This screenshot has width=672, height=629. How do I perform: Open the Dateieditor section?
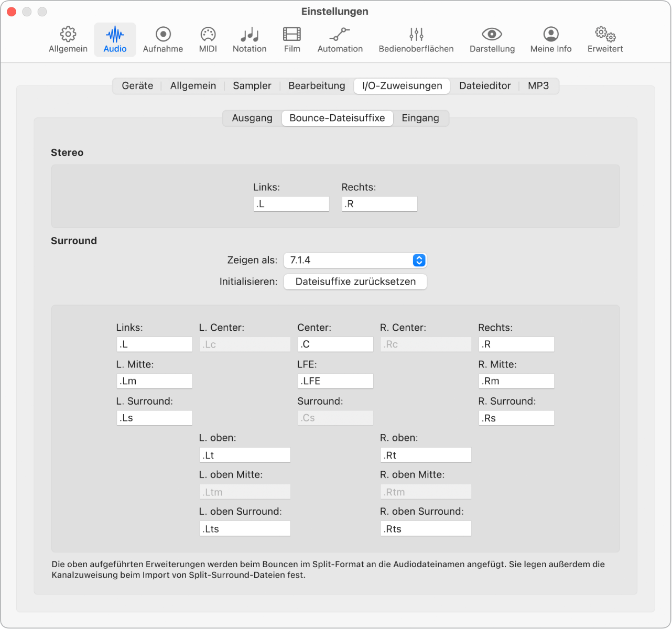pos(485,85)
